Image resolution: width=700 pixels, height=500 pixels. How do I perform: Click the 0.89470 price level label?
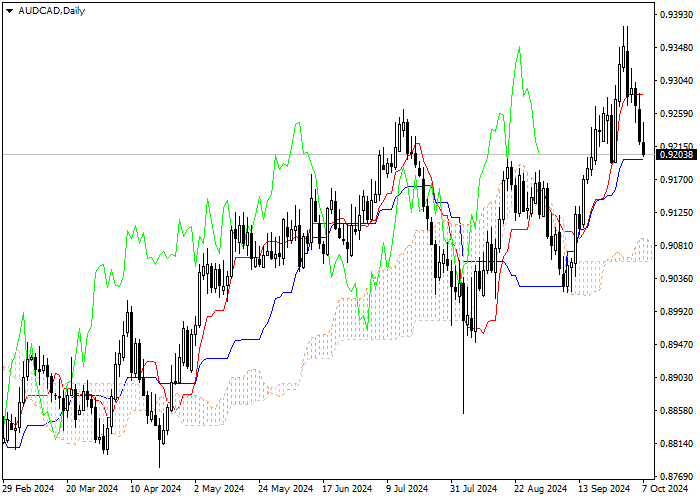click(677, 345)
